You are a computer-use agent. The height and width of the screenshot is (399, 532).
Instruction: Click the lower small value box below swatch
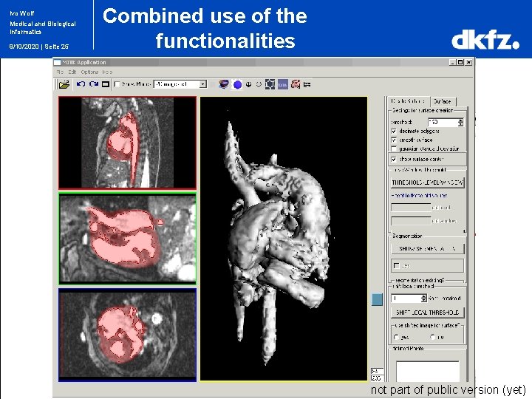click(378, 378)
